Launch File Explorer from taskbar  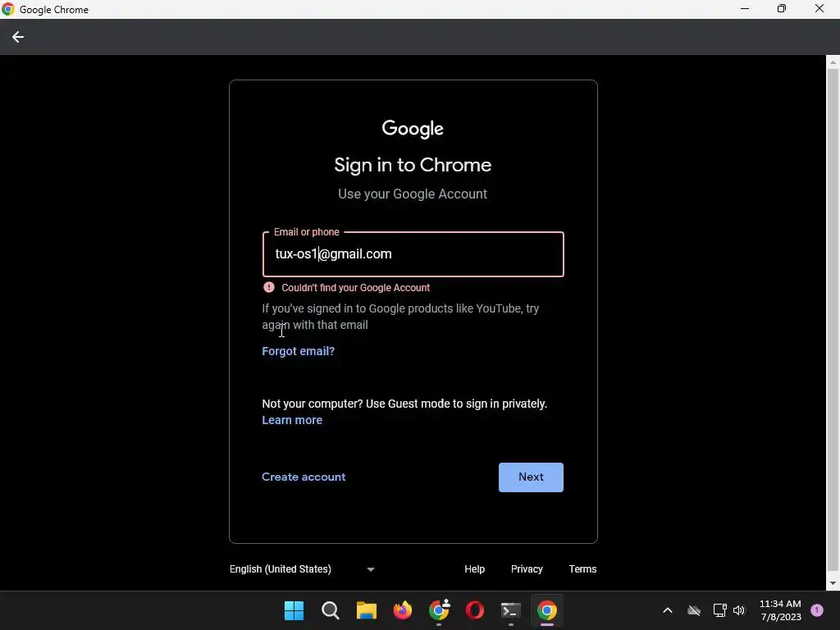[x=367, y=610]
